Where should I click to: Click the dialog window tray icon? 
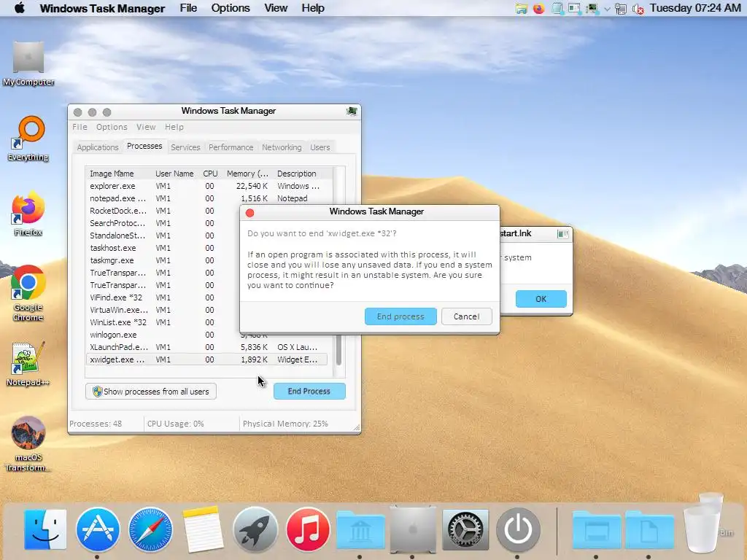pos(575,9)
